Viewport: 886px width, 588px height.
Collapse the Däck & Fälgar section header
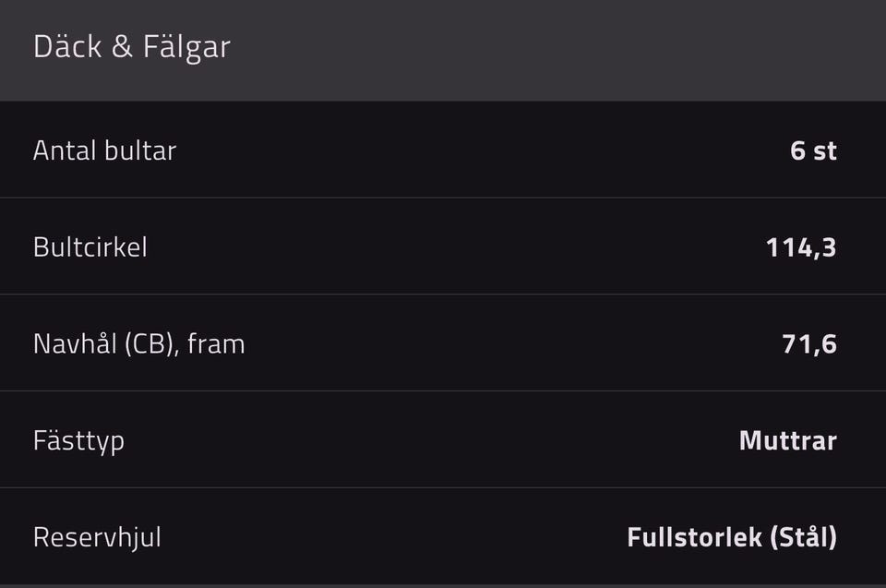tap(443, 48)
